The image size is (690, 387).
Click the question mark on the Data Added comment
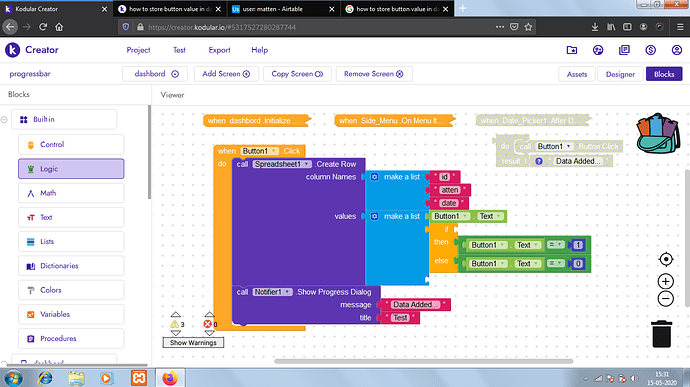pos(539,161)
